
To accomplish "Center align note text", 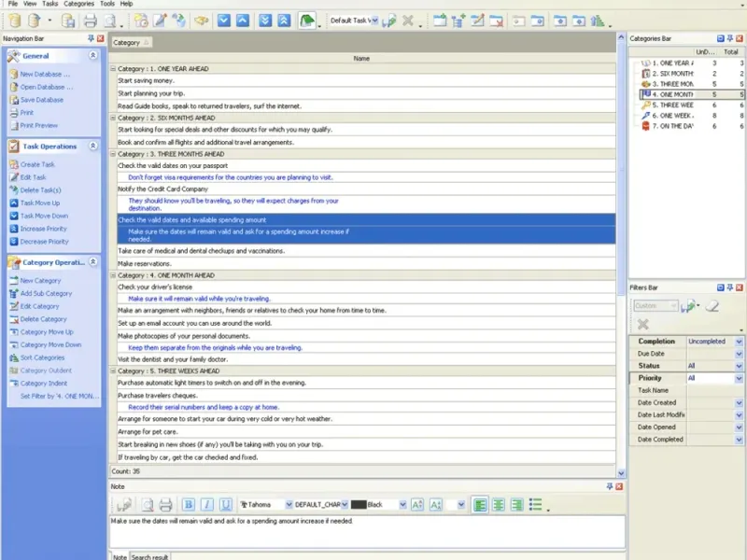I will (499, 504).
